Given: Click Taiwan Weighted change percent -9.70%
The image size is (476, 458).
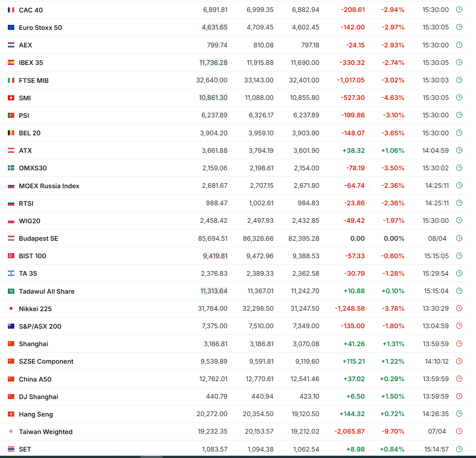Looking at the screenshot, I should [393, 431].
